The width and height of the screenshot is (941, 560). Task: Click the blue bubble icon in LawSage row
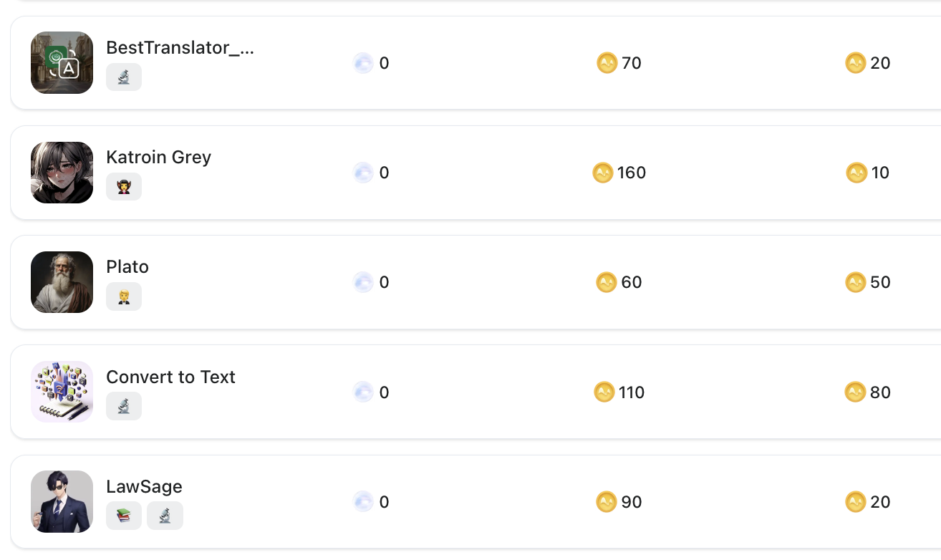(x=364, y=502)
